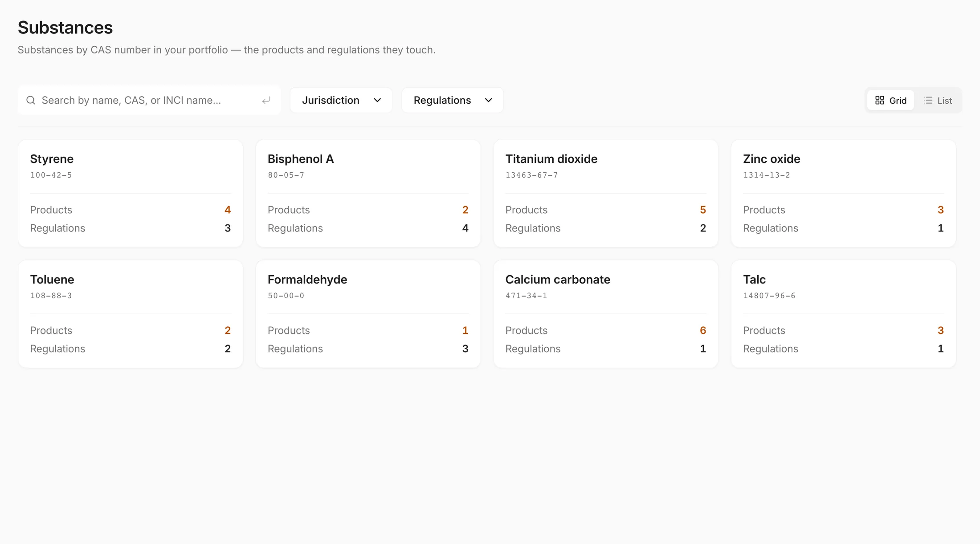Click the grid view icon
The height and width of the screenshot is (544, 980).
tap(879, 100)
